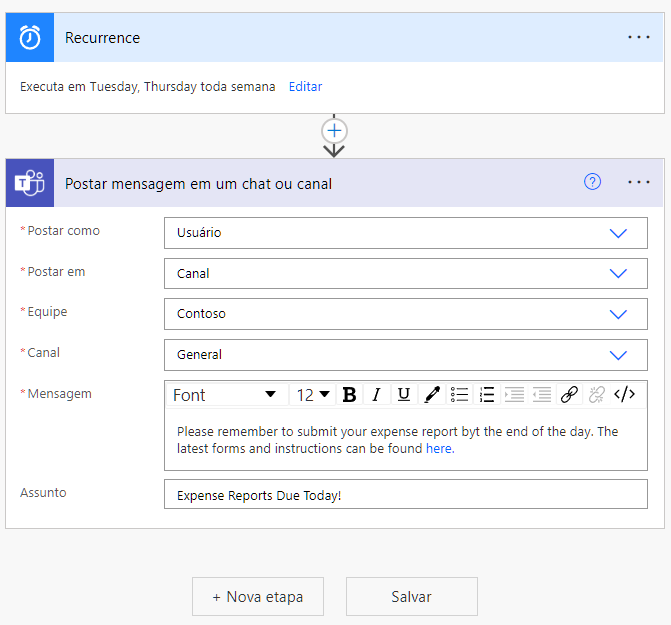671x625 pixels.
Task: Click the insert link icon
Action: [x=569, y=395]
